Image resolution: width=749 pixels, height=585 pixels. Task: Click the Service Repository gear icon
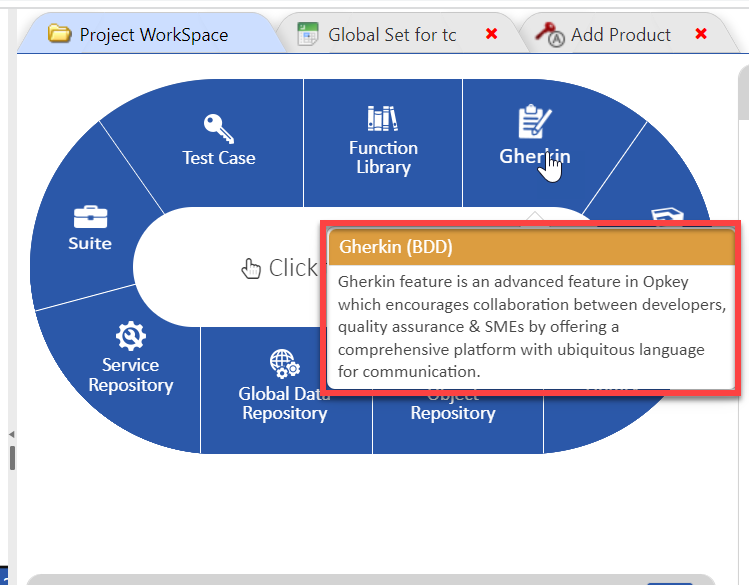[130, 336]
